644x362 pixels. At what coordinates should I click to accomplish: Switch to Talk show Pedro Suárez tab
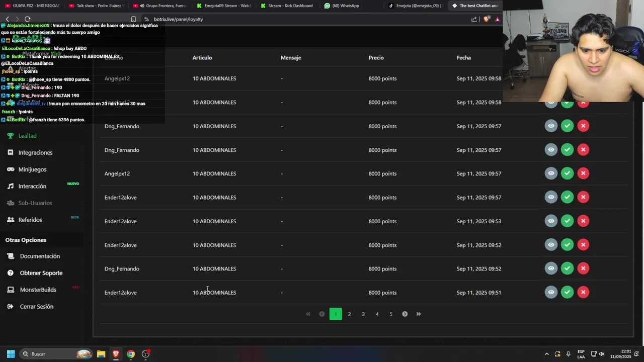(97, 6)
